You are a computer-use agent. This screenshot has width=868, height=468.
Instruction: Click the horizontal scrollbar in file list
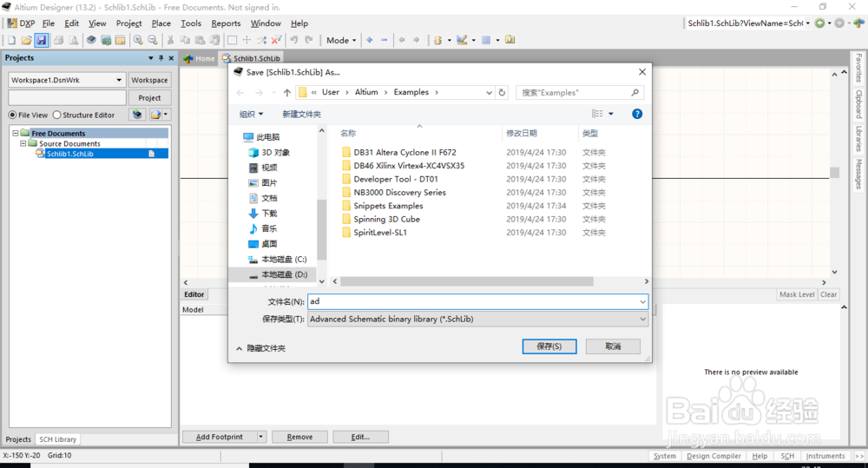click(467, 281)
